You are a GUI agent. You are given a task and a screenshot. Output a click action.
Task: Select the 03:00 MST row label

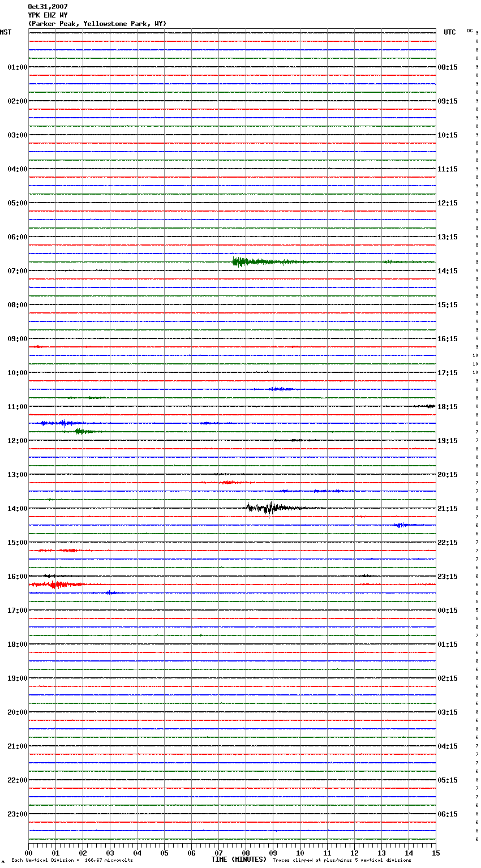[x=18, y=135]
